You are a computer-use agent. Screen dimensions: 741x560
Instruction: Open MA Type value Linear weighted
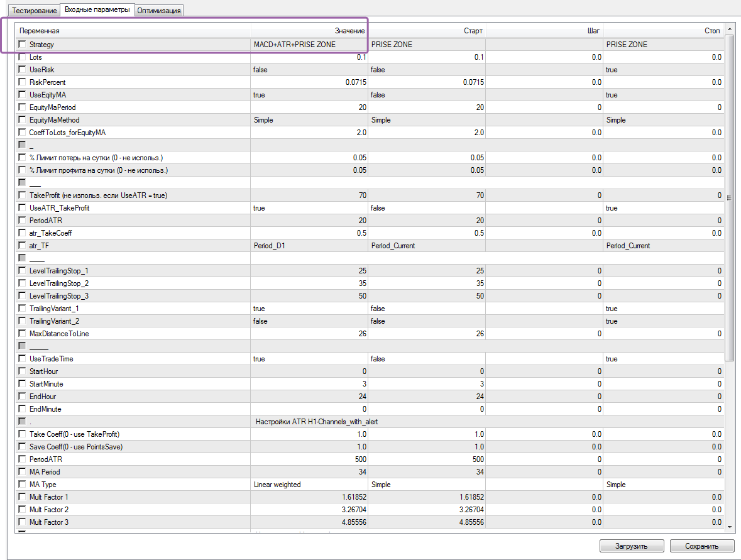click(x=309, y=485)
